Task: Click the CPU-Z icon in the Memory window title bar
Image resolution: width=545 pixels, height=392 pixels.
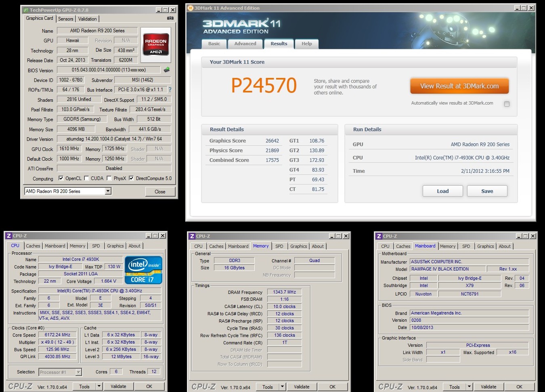Action: pos(193,236)
